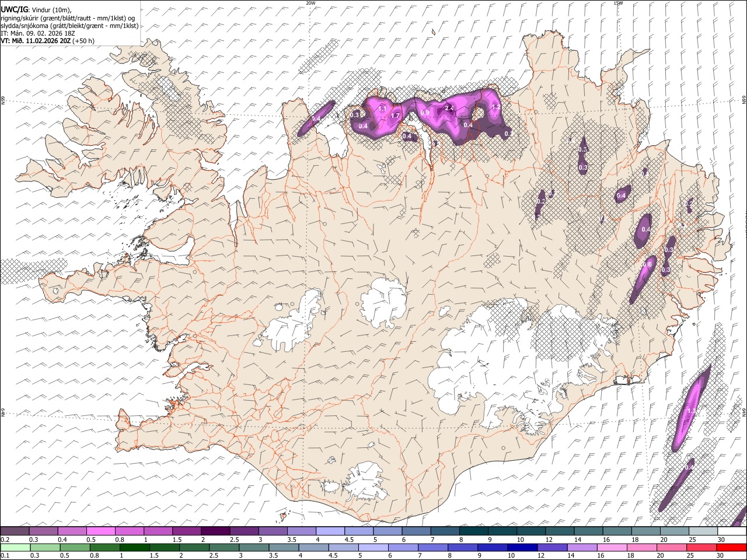Click the 0.9 precipitation value on the map

pos(425,113)
